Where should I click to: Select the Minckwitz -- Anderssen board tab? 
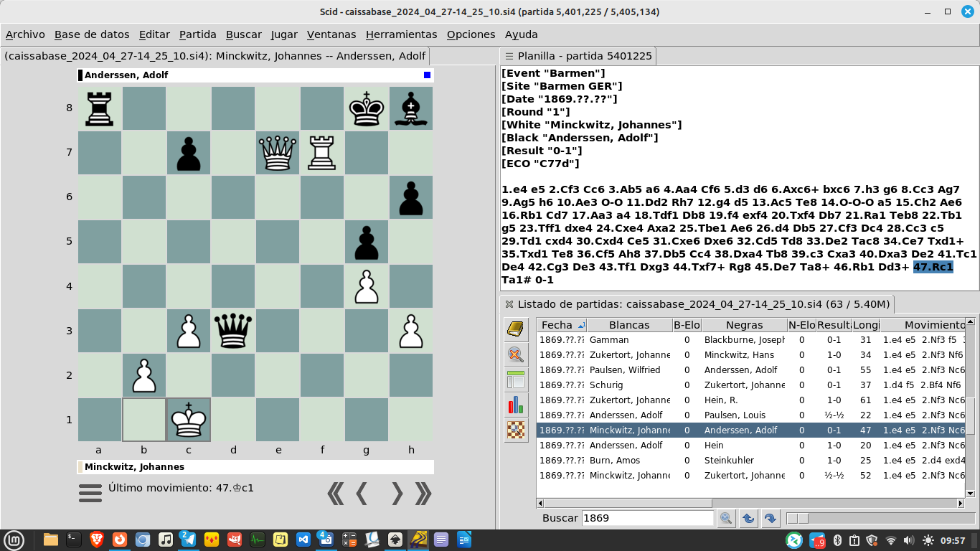coord(215,56)
